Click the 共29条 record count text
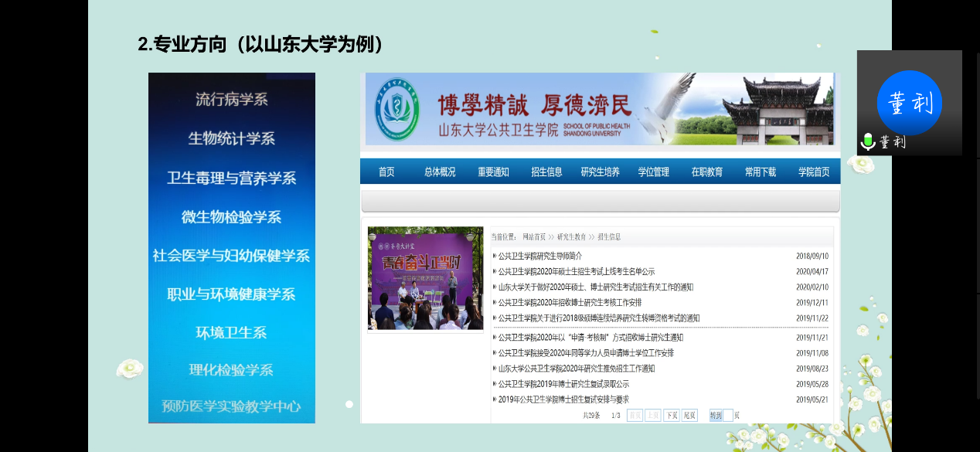Image resolution: width=980 pixels, height=452 pixels. 592,416
